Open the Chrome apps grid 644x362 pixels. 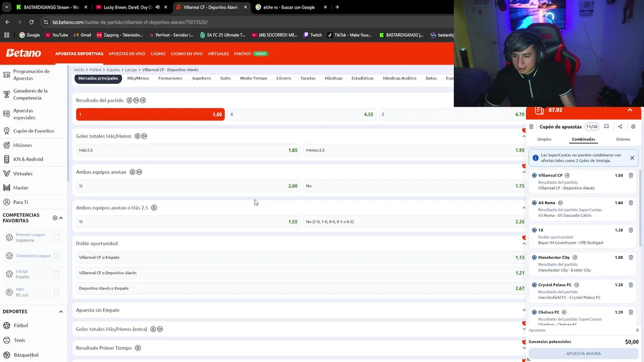(x=7, y=35)
